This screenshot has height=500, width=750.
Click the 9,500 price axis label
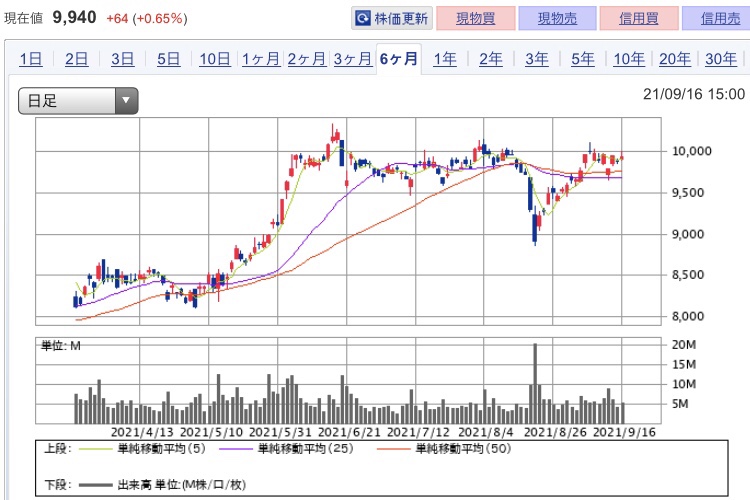tap(688, 193)
